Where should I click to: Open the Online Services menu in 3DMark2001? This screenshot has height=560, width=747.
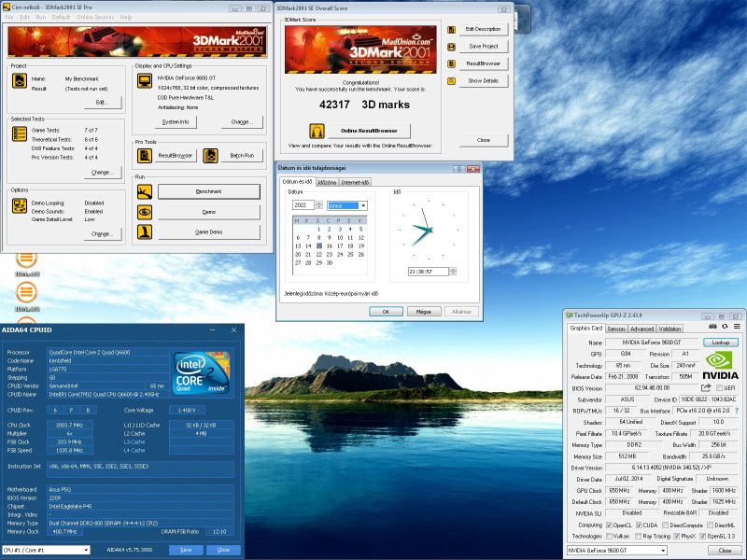pos(95,17)
